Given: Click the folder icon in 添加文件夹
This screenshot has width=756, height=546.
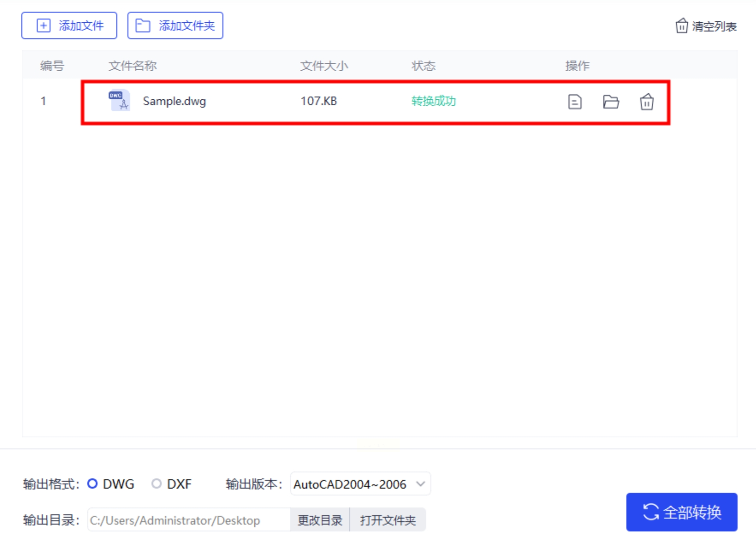Looking at the screenshot, I should pos(142,26).
